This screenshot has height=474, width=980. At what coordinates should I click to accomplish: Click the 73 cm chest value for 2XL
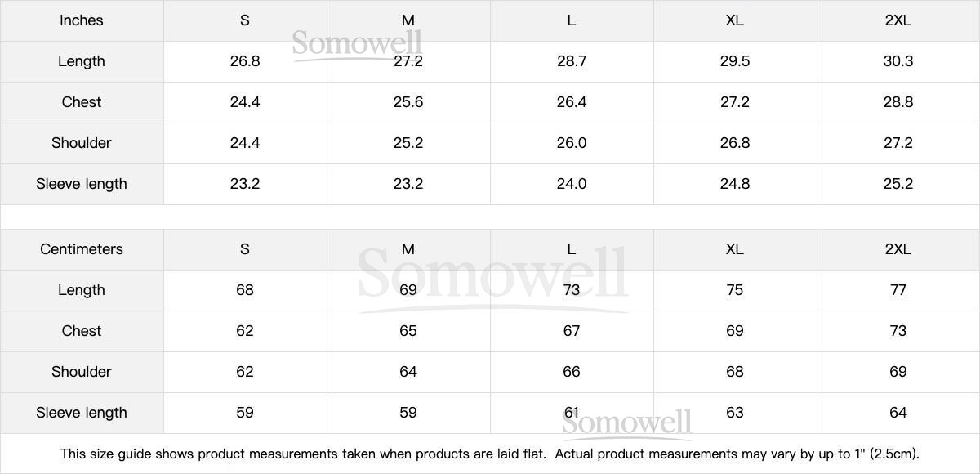(x=898, y=331)
